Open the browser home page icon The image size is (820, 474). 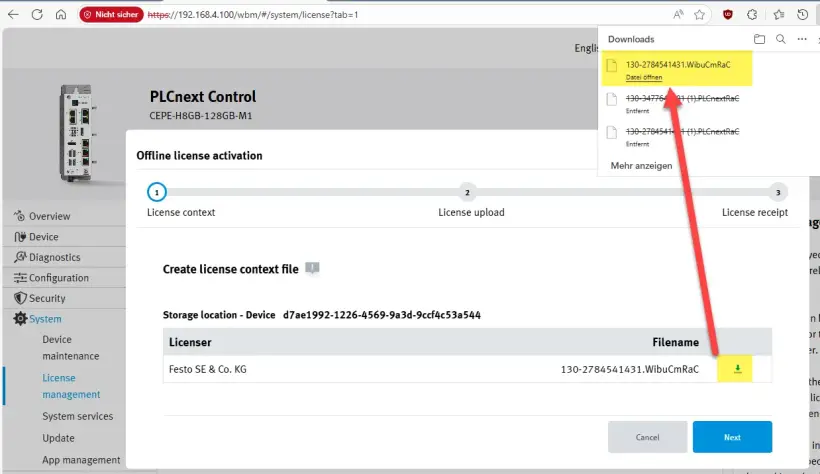coord(61,14)
